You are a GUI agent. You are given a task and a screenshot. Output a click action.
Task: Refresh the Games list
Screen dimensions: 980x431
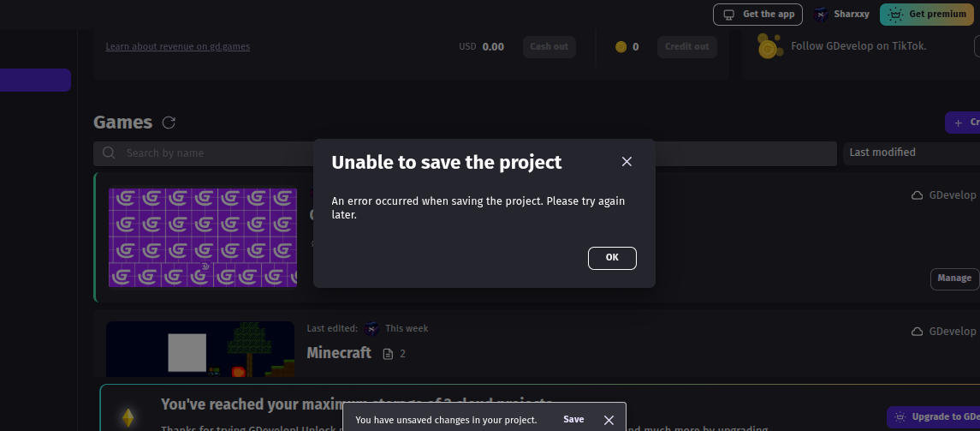[169, 123]
